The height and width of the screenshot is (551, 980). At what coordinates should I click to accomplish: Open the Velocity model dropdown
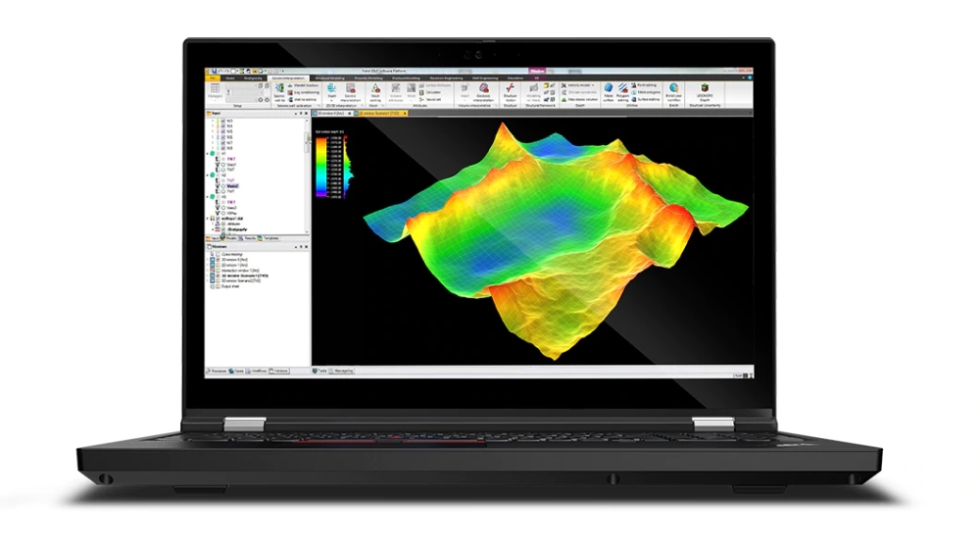point(577,85)
